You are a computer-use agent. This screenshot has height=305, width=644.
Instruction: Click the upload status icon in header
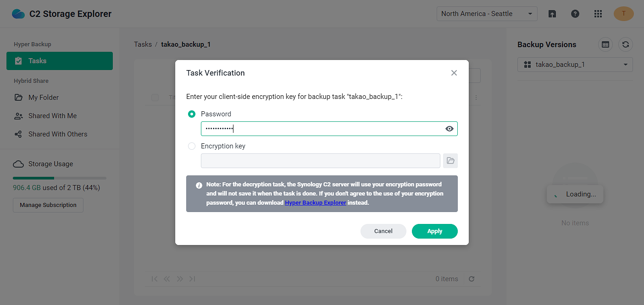[x=552, y=14]
